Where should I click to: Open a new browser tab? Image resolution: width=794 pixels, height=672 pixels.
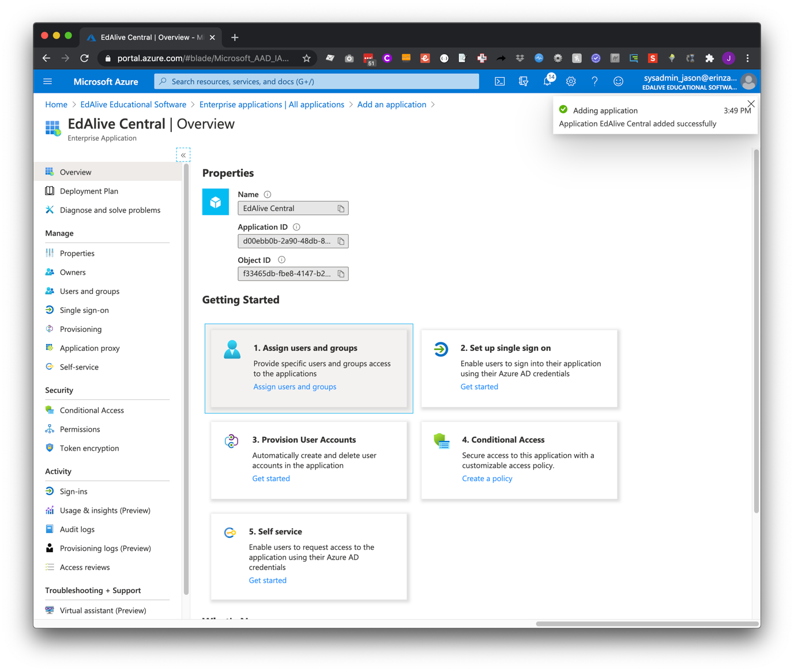click(235, 37)
